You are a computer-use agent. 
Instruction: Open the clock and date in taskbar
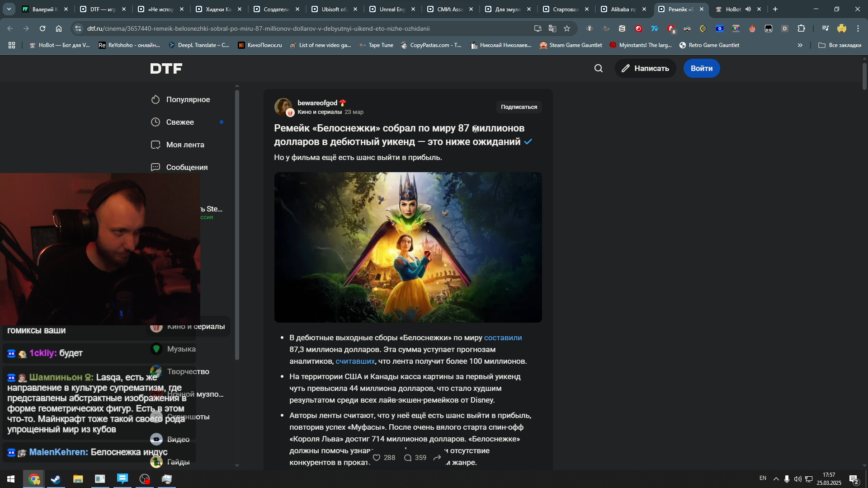pos(829,479)
